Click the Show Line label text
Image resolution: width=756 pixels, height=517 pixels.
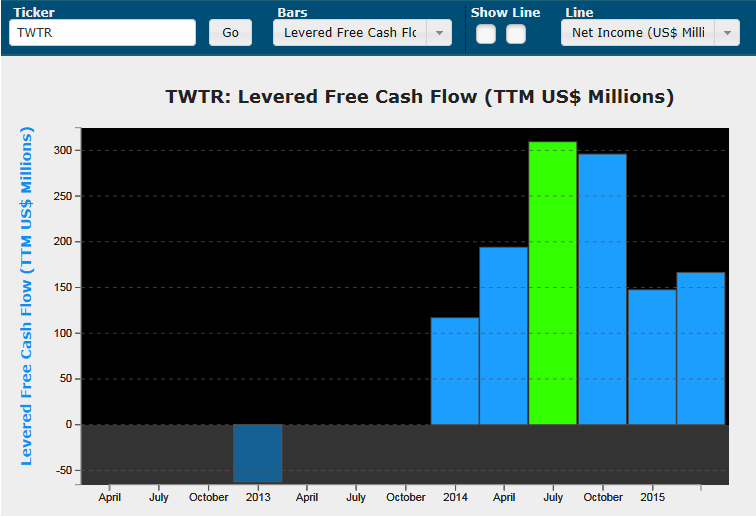point(505,13)
